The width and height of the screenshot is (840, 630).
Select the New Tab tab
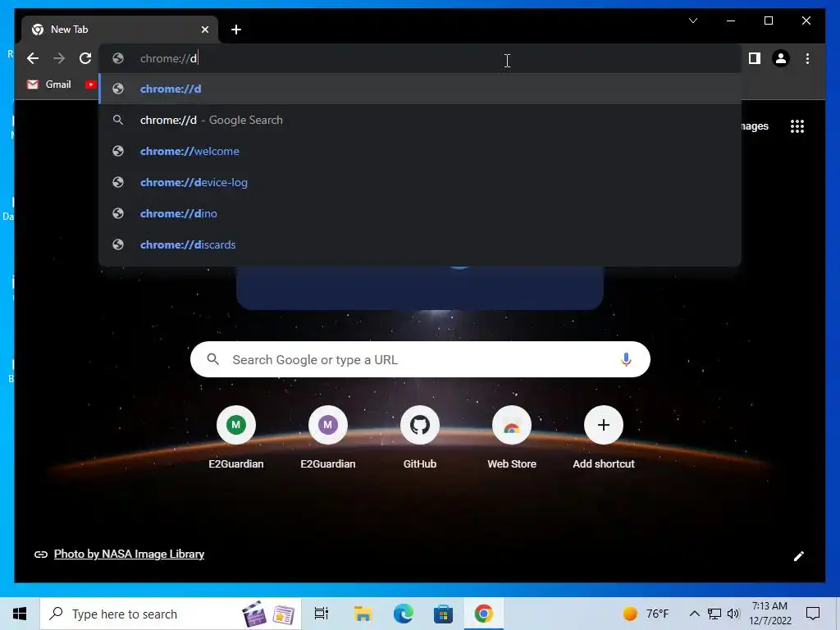coord(120,30)
